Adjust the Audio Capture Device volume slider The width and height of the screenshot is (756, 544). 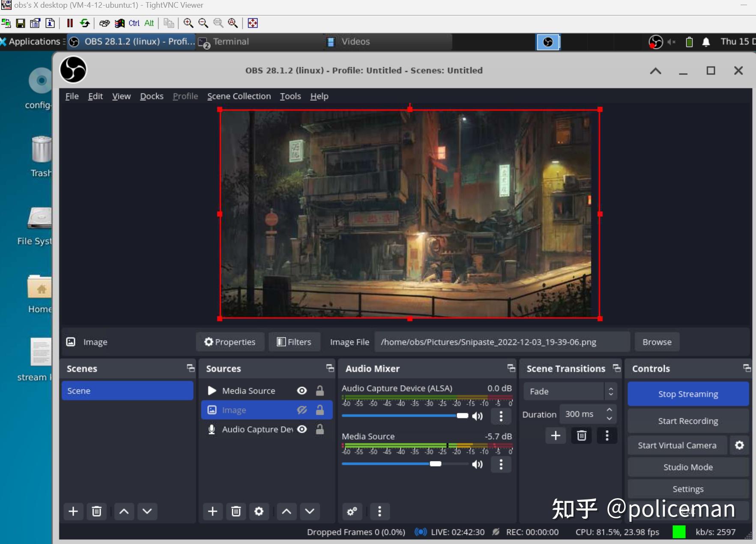pyautogui.click(x=462, y=416)
